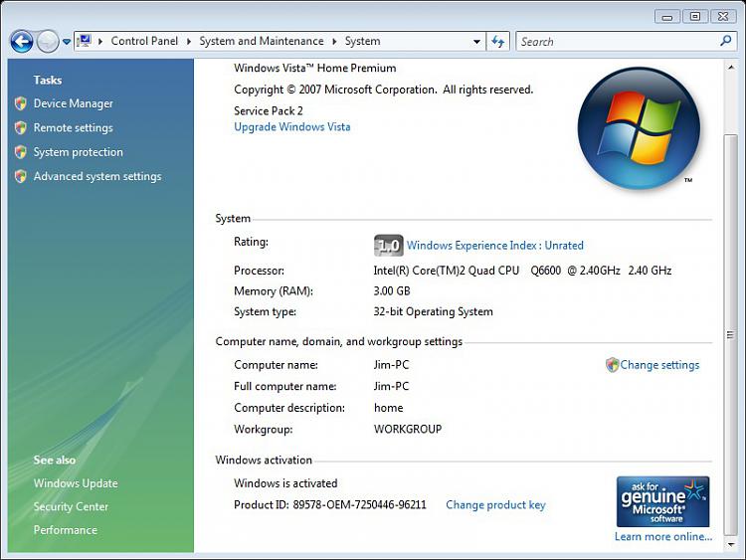Click the shield icon next to Remote settings

21,127
